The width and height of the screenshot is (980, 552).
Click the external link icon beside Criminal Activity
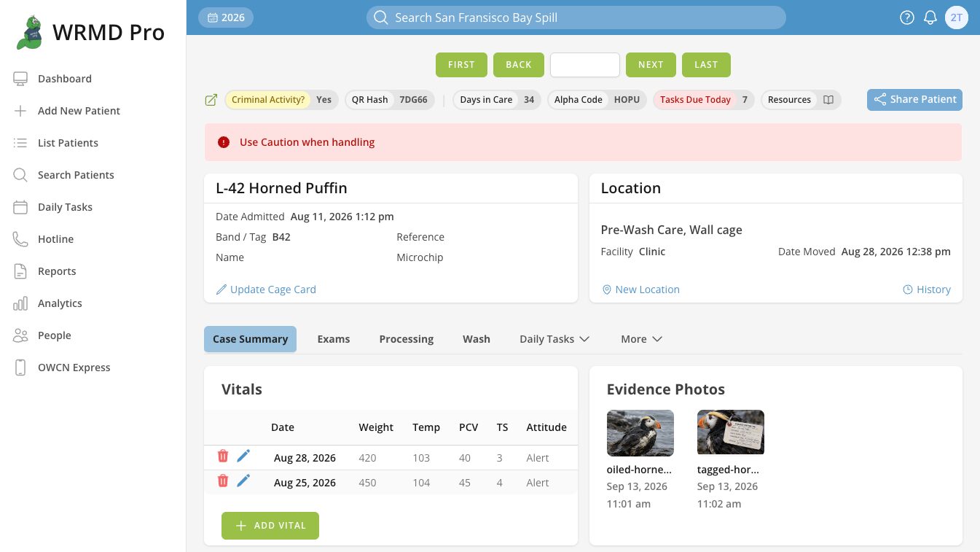pos(211,100)
